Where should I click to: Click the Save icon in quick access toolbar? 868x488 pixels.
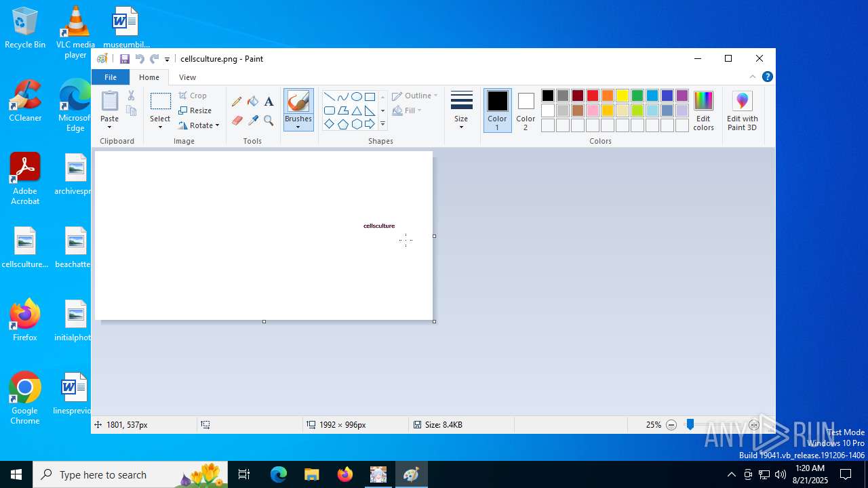(125, 59)
